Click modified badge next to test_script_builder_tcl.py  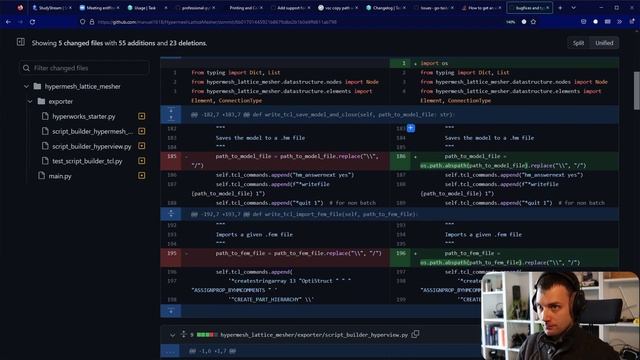click(x=142, y=161)
